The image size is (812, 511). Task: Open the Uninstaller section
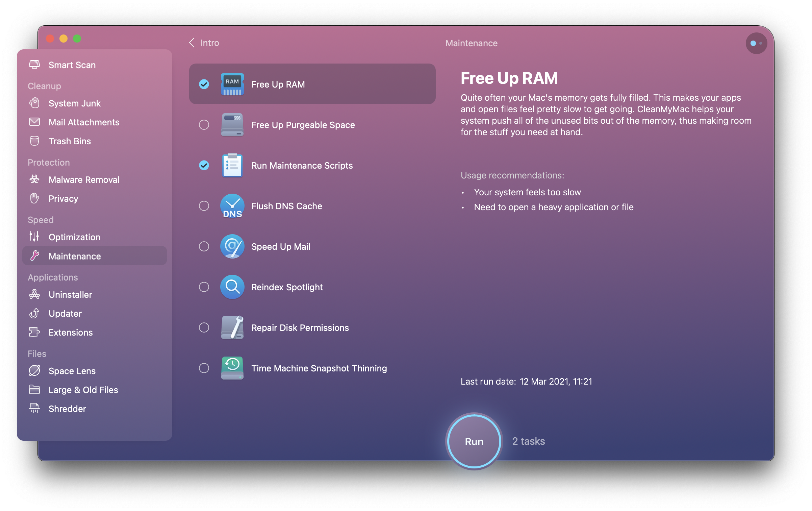70,294
